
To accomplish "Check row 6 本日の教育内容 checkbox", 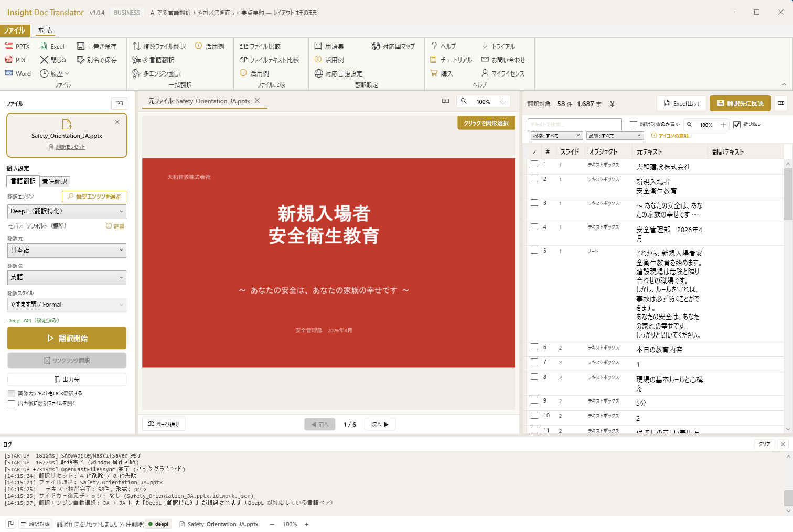I will pyautogui.click(x=534, y=346).
